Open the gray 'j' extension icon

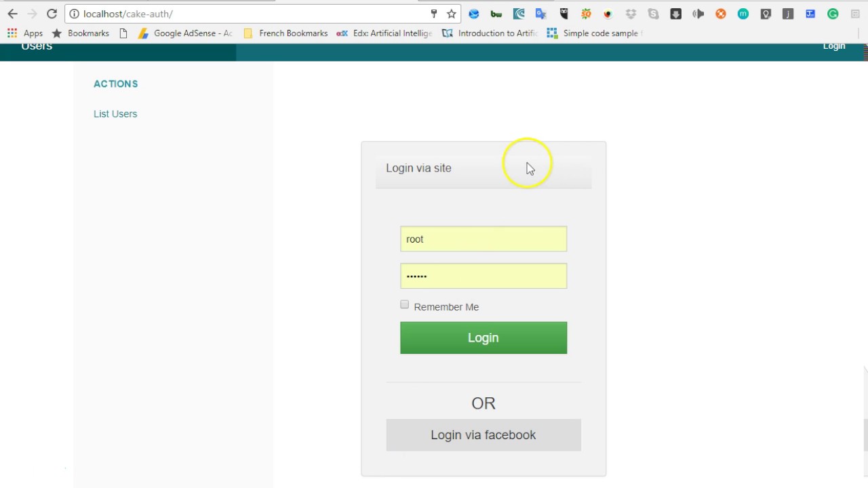(788, 14)
